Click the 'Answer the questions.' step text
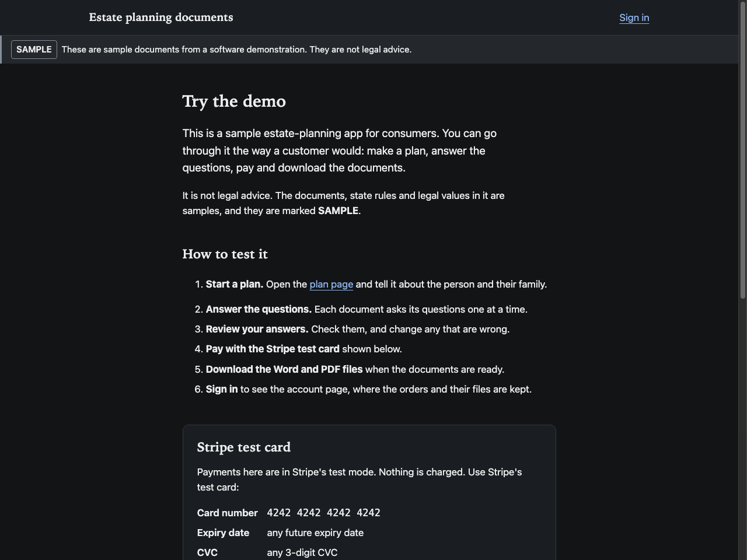The height and width of the screenshot is (560, 747). coord(259,310)
